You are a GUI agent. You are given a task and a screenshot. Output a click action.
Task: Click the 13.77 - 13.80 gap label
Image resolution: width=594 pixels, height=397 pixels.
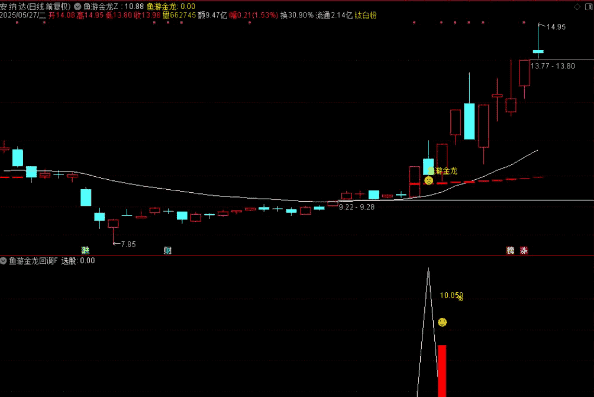553,66
